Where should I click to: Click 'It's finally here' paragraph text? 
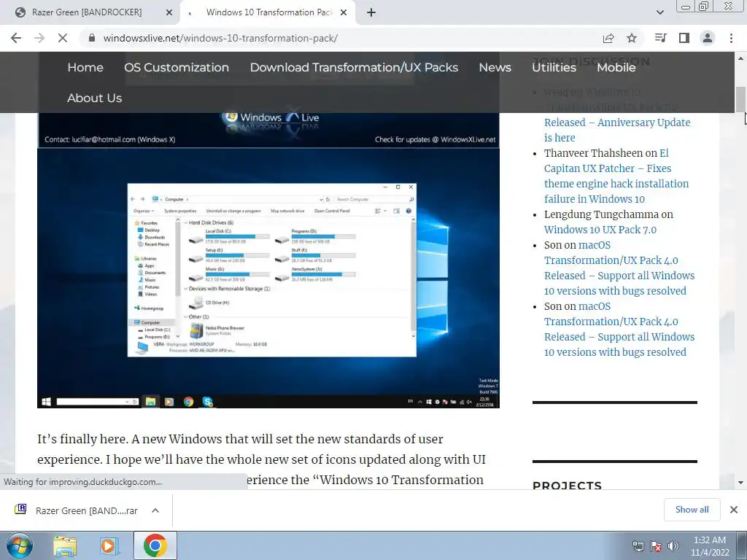(x=262, y=459)
